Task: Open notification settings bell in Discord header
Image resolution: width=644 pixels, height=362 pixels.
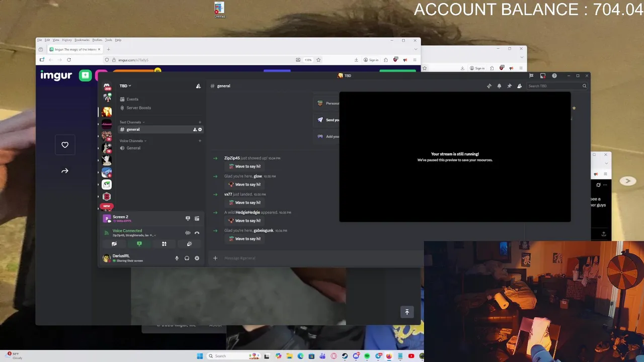Action: (x=499, y=86)
